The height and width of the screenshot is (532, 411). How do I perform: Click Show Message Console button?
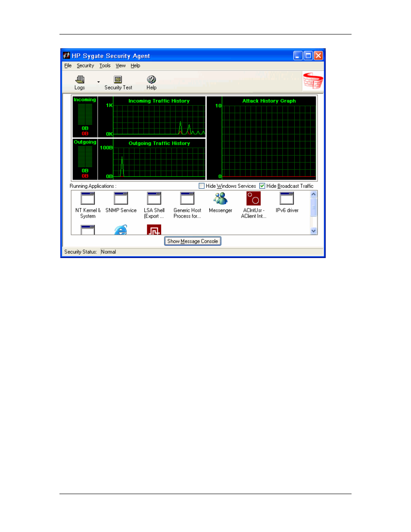[x=193, y=241]
